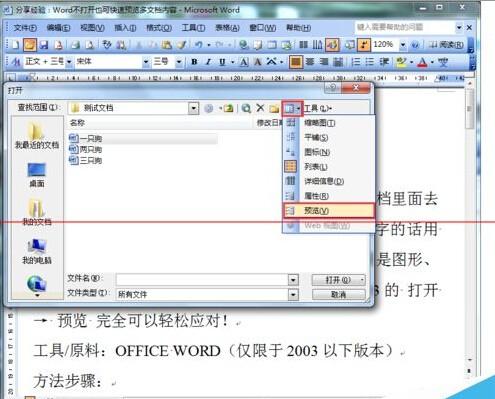Open the 格式(O) menu

coord(159,28)
